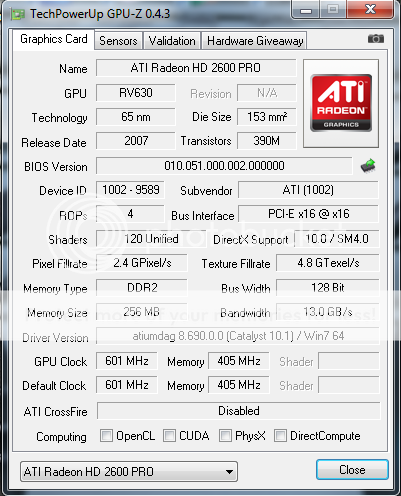This screenshot has height=496, width=401.
Task: Click the GPU-Z title bar app icon
Action: pos(18,14)
